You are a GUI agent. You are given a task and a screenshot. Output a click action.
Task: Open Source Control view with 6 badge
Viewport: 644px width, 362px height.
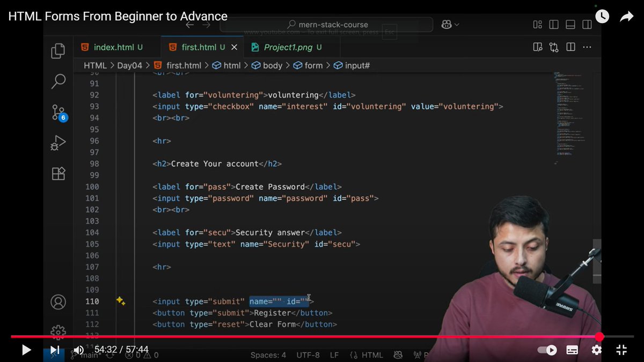coord(59,113)
